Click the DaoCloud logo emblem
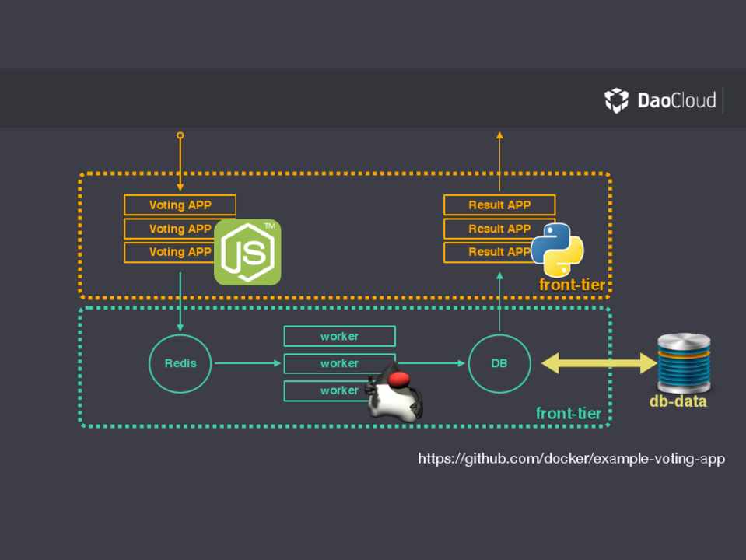 616,100
